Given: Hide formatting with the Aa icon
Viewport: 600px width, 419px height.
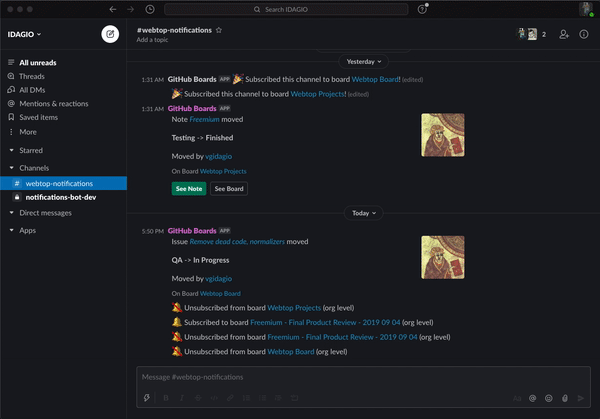Looking at the screenshot, I should 517,398.
